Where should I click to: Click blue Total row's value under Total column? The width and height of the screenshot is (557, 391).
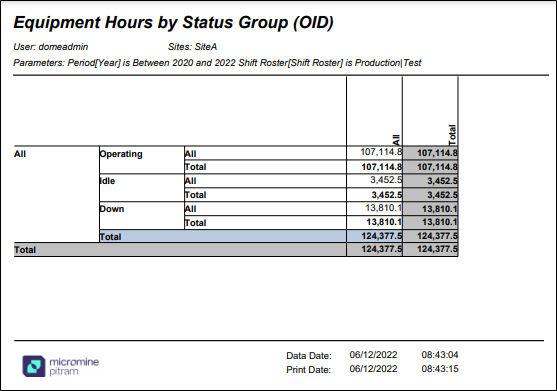point(437,236)
